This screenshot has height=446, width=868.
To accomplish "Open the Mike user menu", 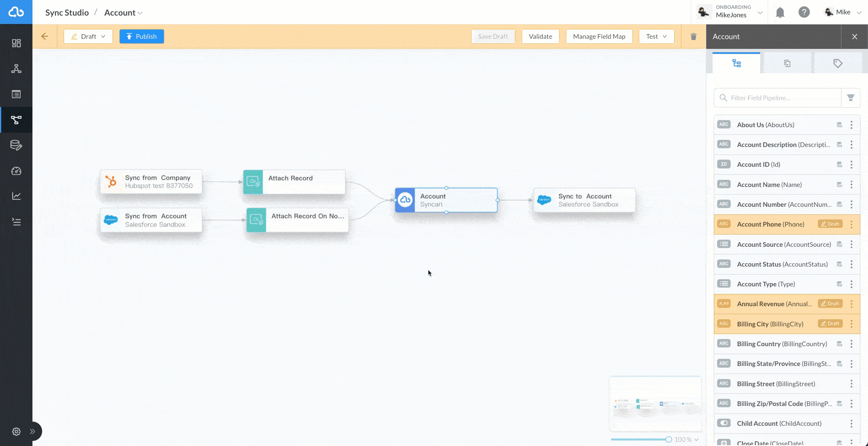I will pos(843,12).
